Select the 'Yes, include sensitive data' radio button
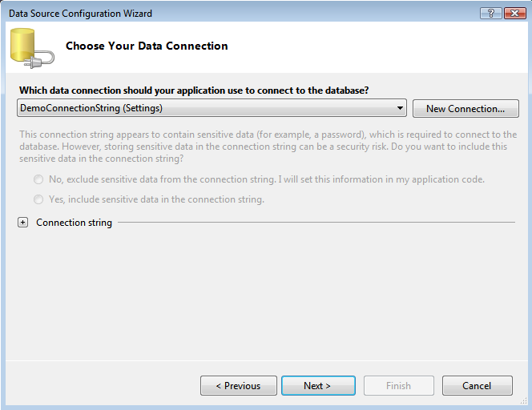The height and width of the screenshot is (410, 532). (38, 199)
